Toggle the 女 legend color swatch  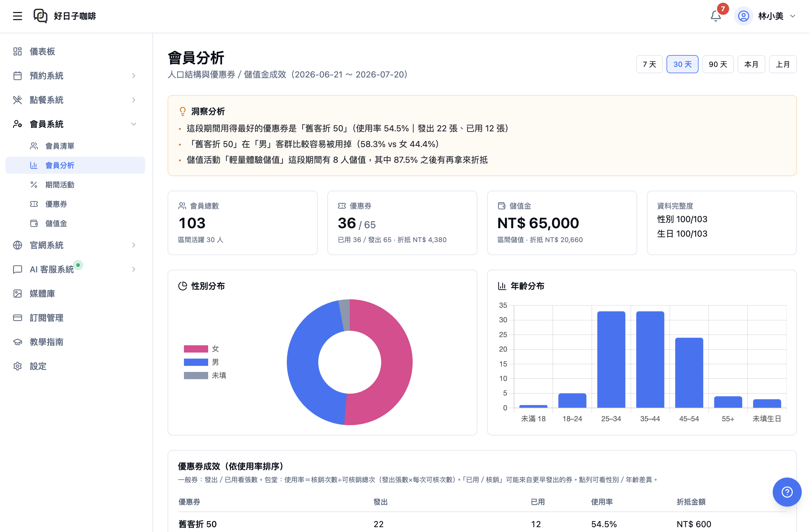196,349
